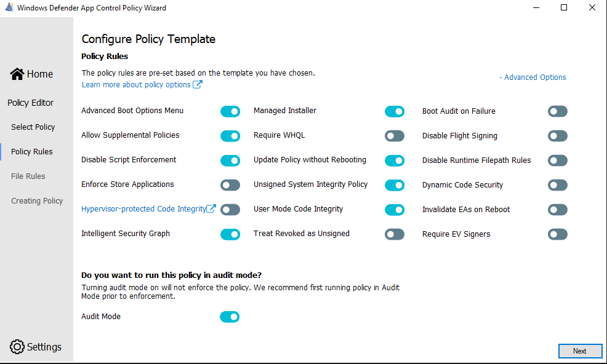The image size is (607, 364).
Task: Turn off the Audit Mode switch
Action: [230, 317]
